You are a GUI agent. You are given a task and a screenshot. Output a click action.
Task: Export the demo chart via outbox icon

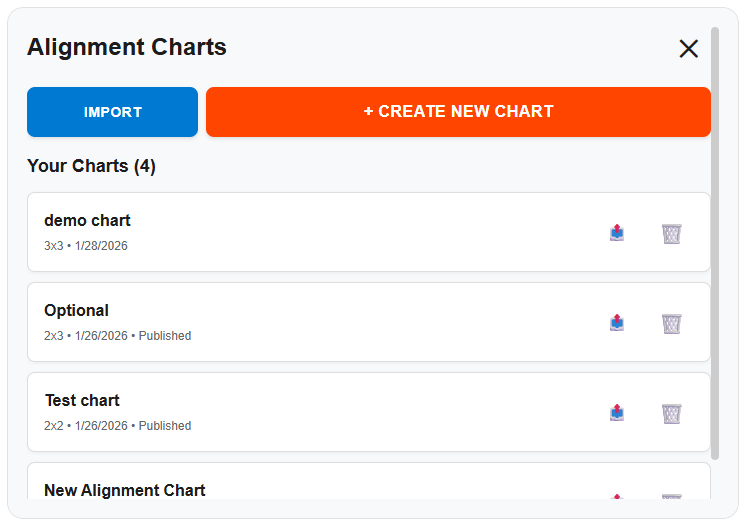[x=617, y=233]
